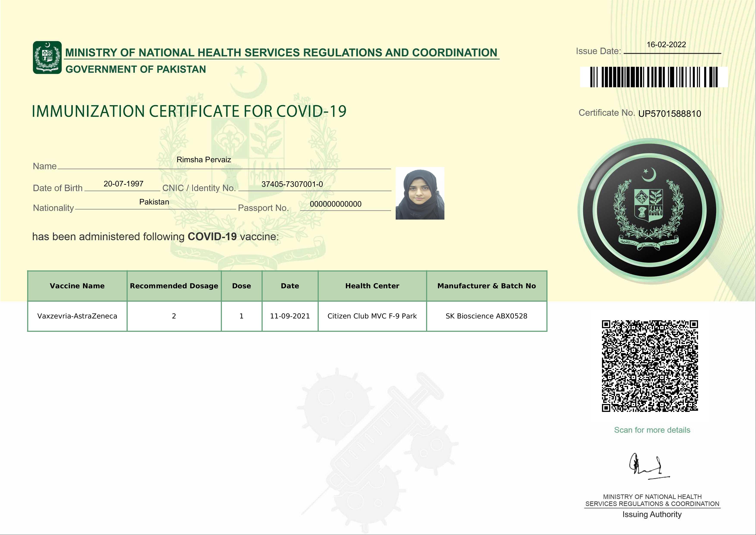This screenshot has width=756, height=535.
Task: Click the CNIC number 37405-7307001-0
Action: [292, 184]
